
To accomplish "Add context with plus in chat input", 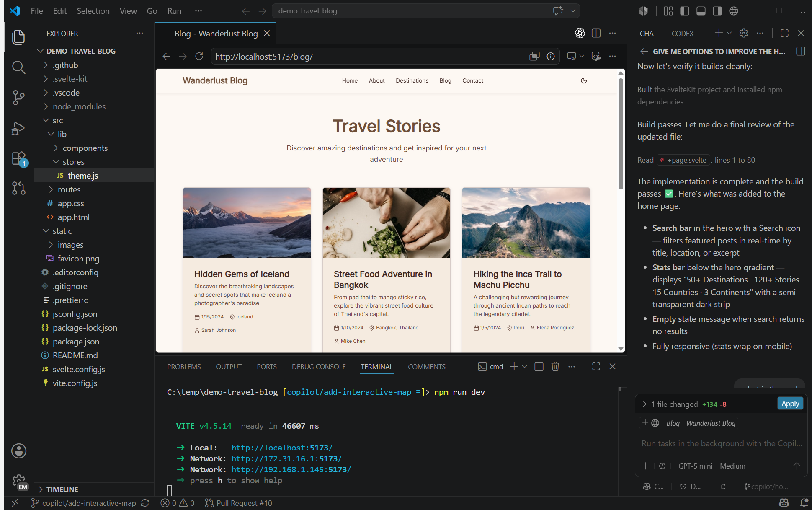I will (646, 466).
